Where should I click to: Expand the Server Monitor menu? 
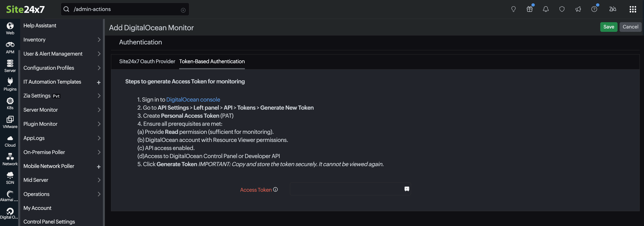point(41,110)
